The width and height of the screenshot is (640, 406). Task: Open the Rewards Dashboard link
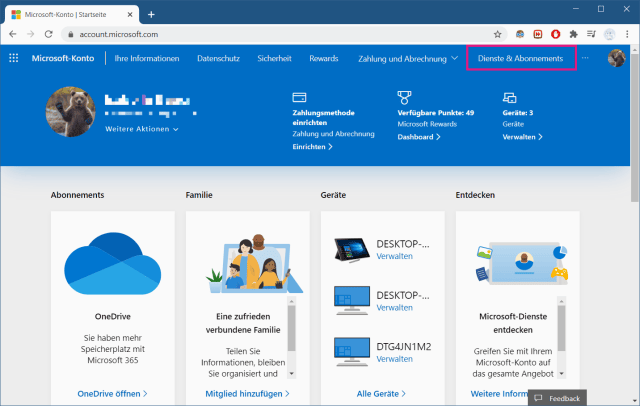tap(419, 137)
